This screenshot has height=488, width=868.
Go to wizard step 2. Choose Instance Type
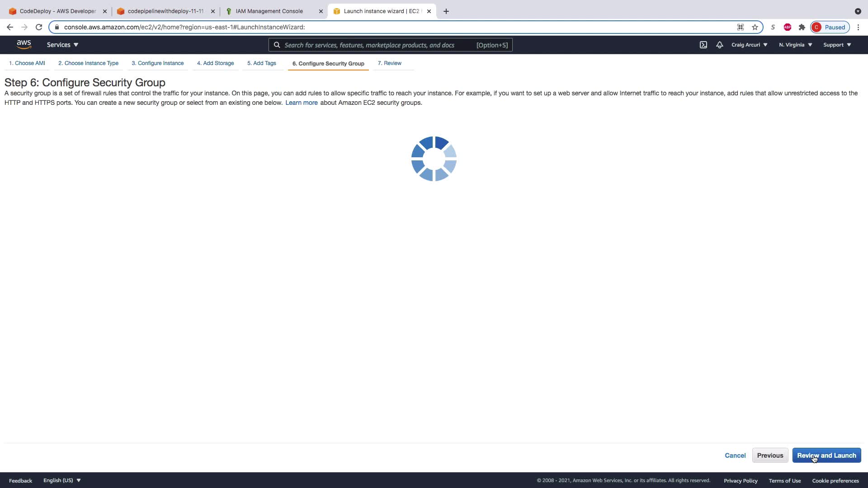coord(88,63)
